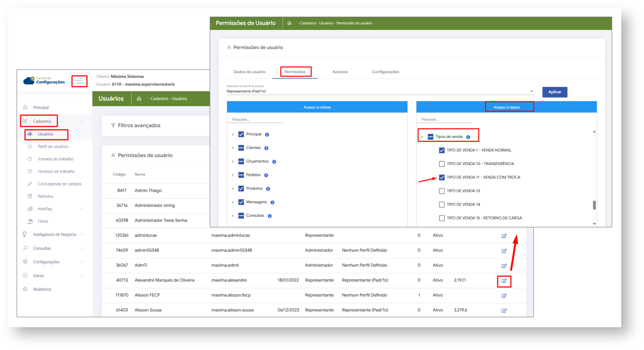Open Perfil de usuários in sidebar

(53, 146)
